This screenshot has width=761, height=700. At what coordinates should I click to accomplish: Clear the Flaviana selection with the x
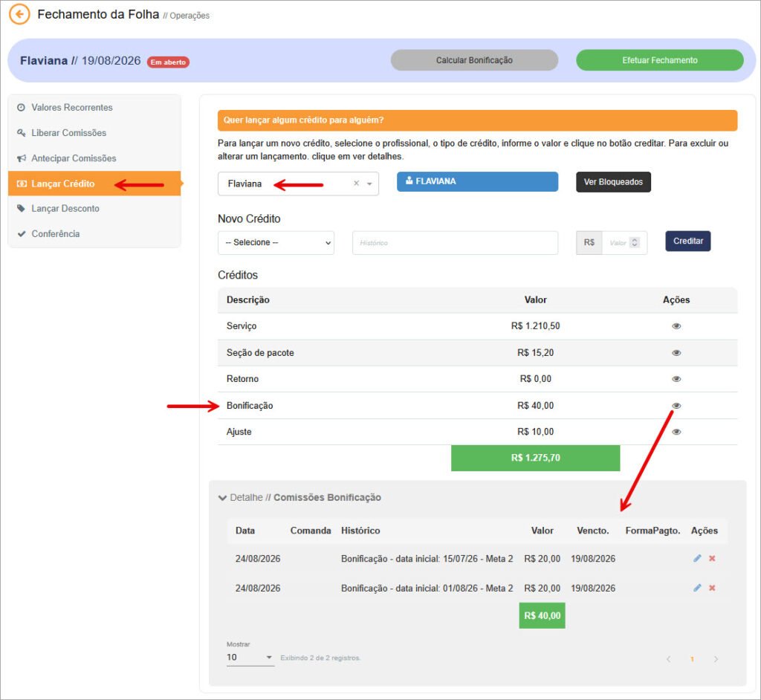coord(356,183)
